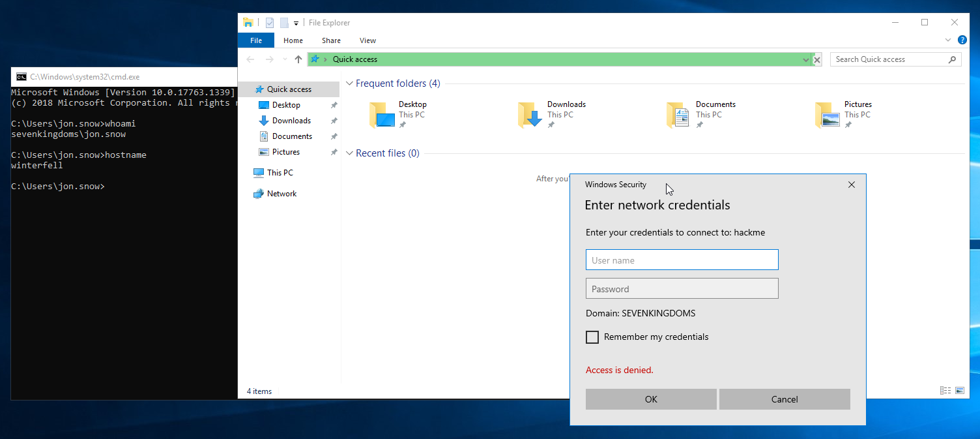Select the Documents folder in Frequent folders
Screen dimensions: 980x439
[700, 114]
